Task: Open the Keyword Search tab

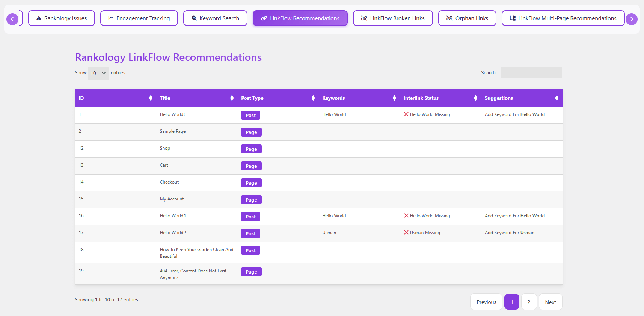Action: tap(215, 18)
